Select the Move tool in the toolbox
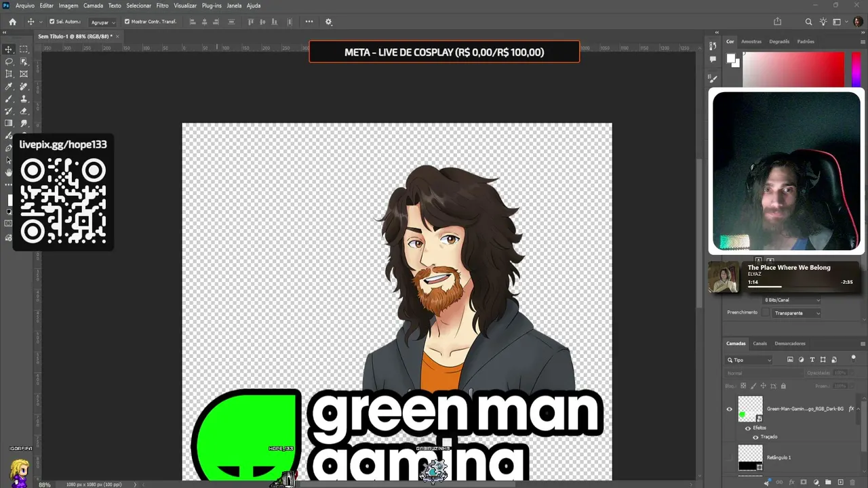The height and width of the screenshot is (488, 868). [x=9, y=49]
